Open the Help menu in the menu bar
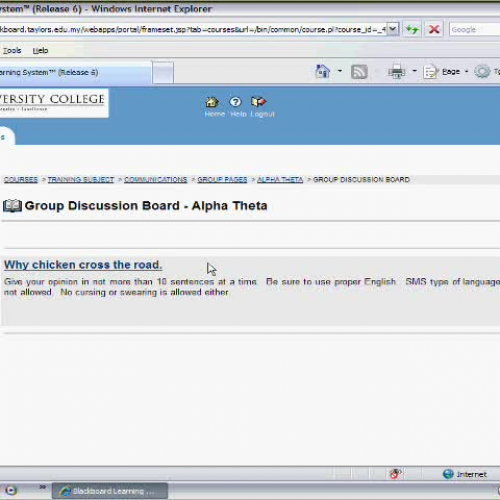This screenshot has width=500, height=500. 40,50
